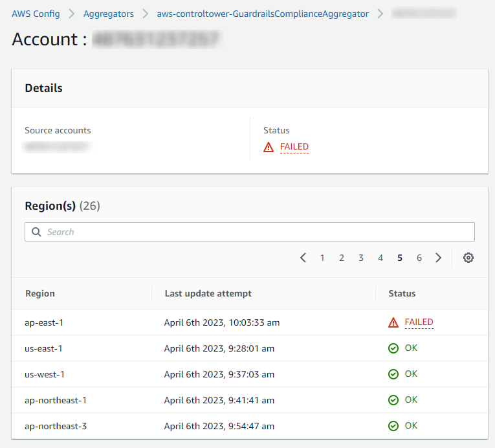The image size is (495, 448).
Task: Select page 6 in pagination
Action: (x=419, y=258)
